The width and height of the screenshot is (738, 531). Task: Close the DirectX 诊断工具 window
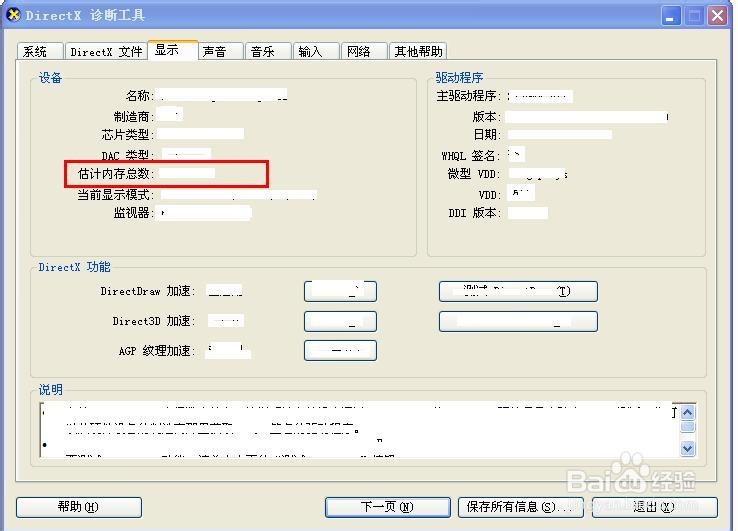coord(717,16)
